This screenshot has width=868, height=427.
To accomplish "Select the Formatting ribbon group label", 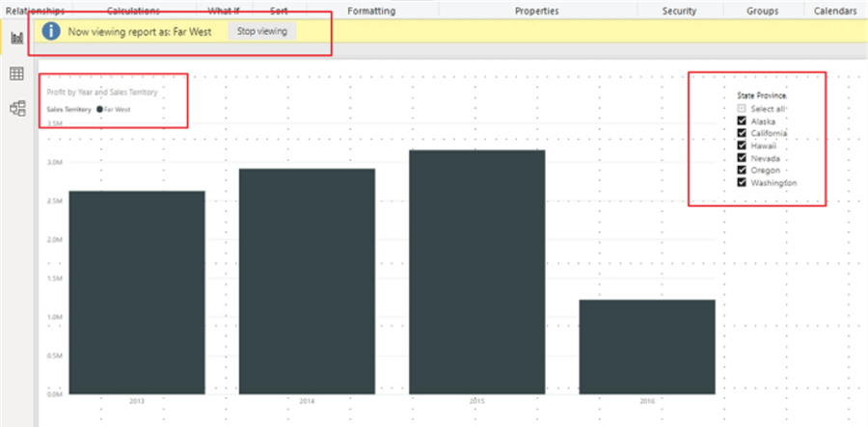I will 371,11.
